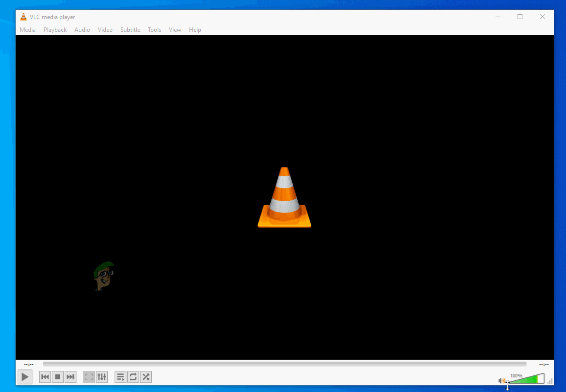The image size is (566, 392).
Task: Stop playback with the square button
Action: pos(58,377)
